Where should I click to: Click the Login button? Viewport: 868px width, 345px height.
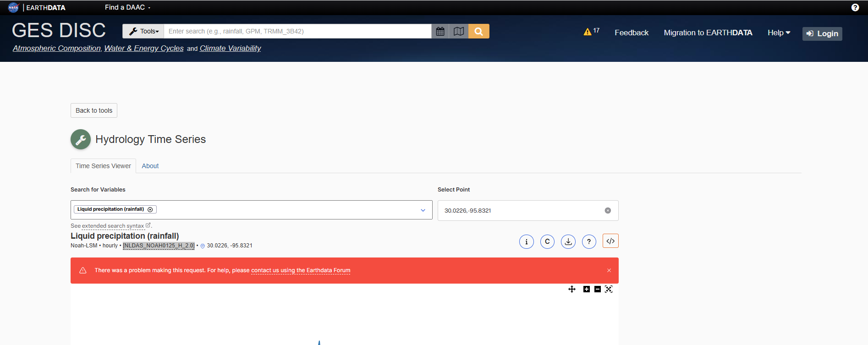822,33
